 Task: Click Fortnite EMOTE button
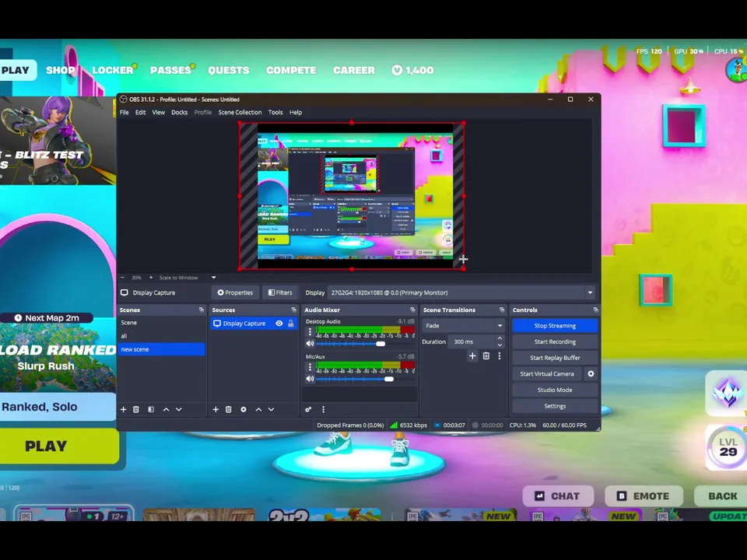pos(644,496)
